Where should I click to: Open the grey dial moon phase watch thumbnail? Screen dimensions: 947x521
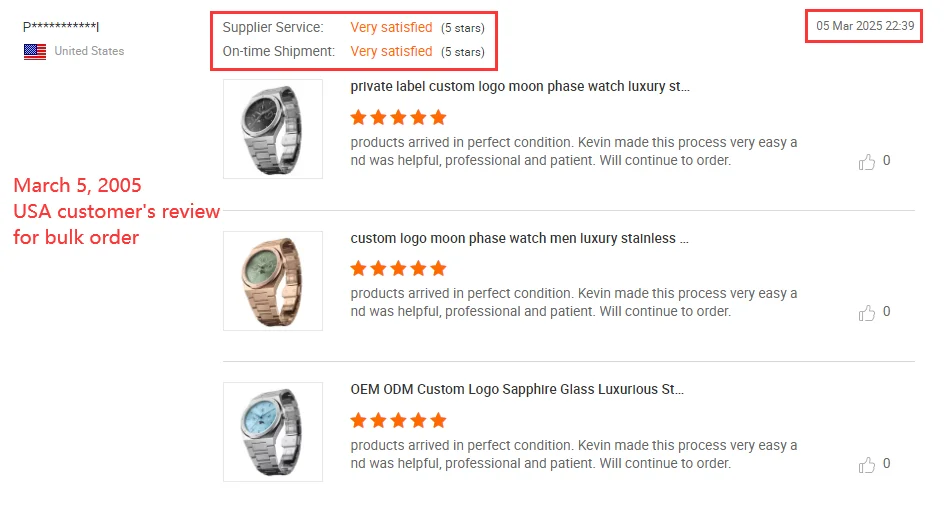point(273,129)
